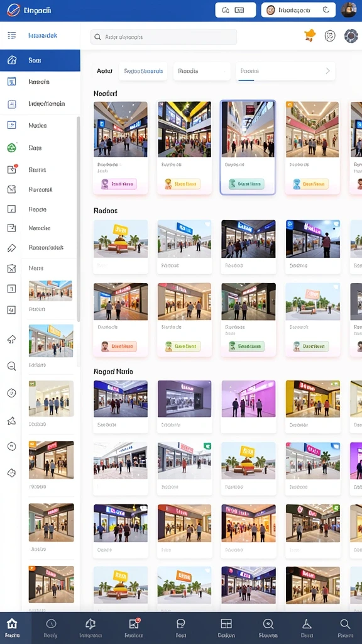The width and height of the screenshot is (362, 644).
Task: Click the round face icon beside the gear
Action: [x=330, y=36]
